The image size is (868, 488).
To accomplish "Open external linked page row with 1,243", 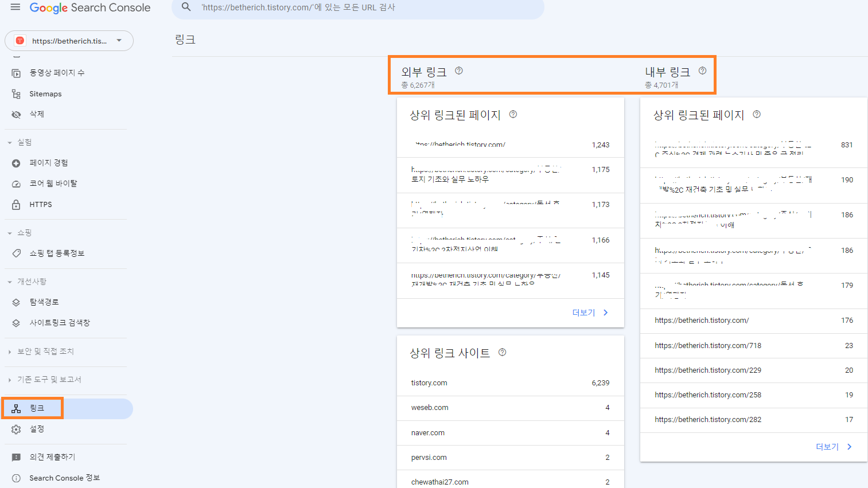I will pyautogui.click(x=511, y=145).
